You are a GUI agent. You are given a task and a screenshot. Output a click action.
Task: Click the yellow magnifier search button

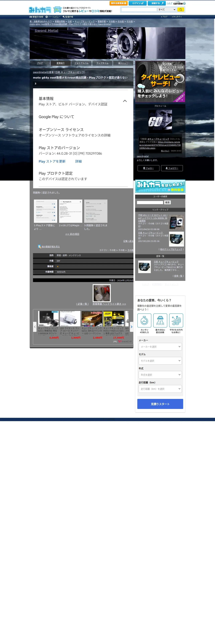point(181,10)
